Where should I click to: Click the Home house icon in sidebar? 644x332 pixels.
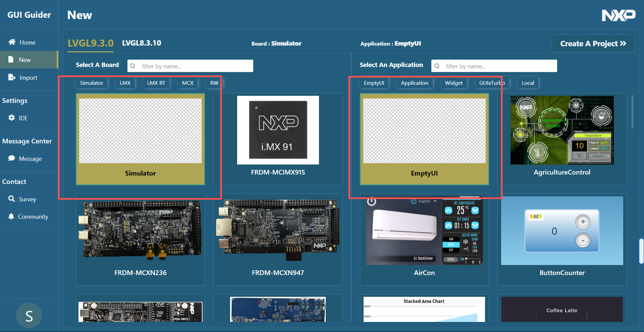point(12,42)
